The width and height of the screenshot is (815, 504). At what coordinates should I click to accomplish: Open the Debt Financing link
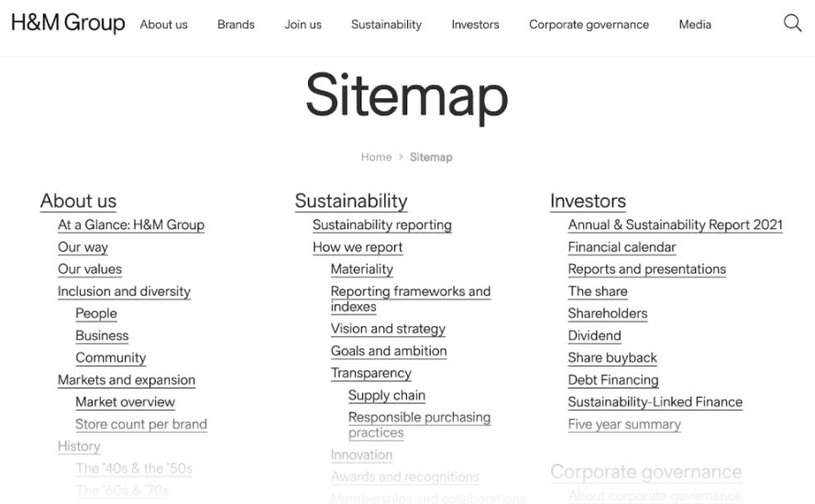click(612, 380)
